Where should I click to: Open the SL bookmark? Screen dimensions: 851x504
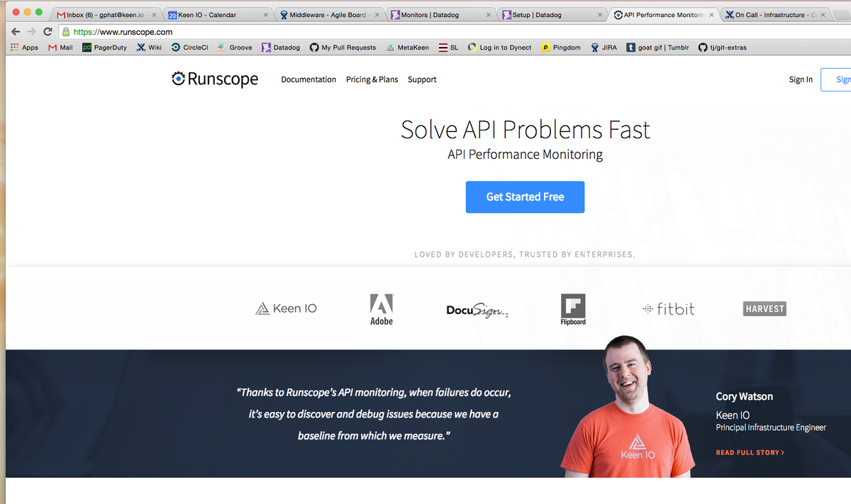pyautogui.click(x=448, y=47)
